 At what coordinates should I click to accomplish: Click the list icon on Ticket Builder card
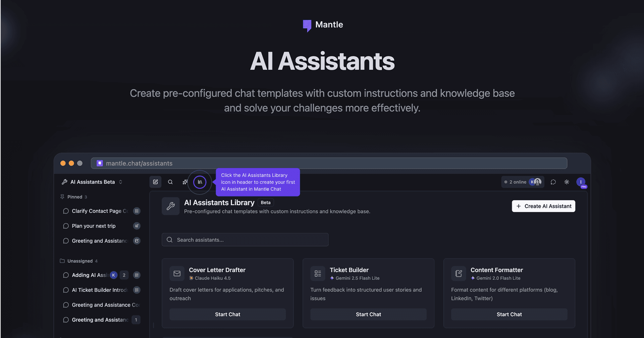(x=318, y=274)
